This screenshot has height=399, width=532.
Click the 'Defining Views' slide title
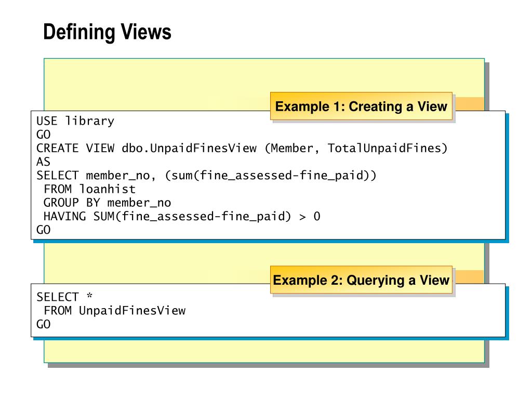[x=107, y=33]
